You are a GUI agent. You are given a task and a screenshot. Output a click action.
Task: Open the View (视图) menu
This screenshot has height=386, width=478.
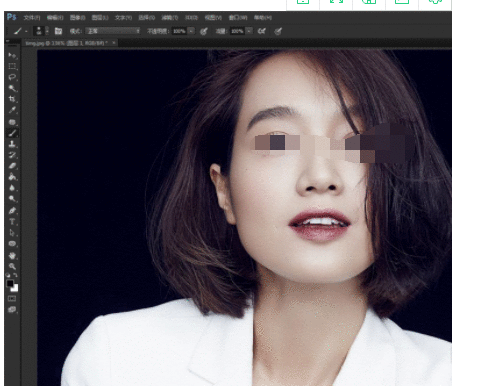pos(213,18)
